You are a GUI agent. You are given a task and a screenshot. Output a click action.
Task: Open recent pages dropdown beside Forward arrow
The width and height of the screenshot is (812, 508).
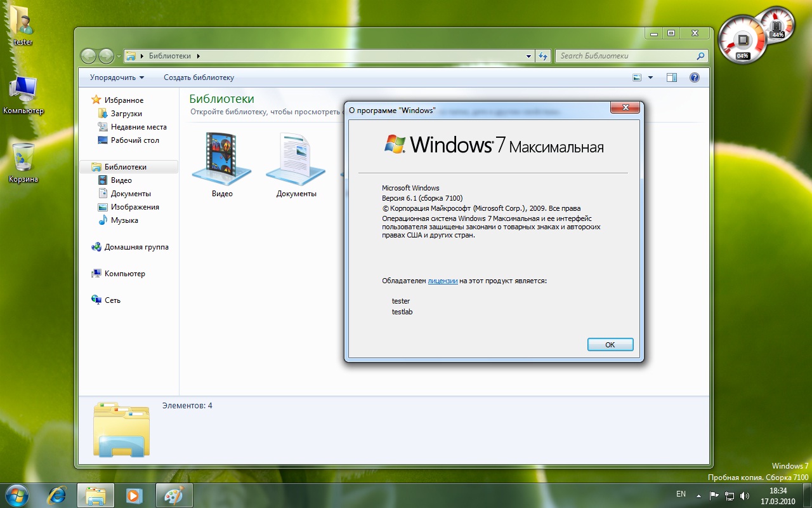tap(118, 57)
